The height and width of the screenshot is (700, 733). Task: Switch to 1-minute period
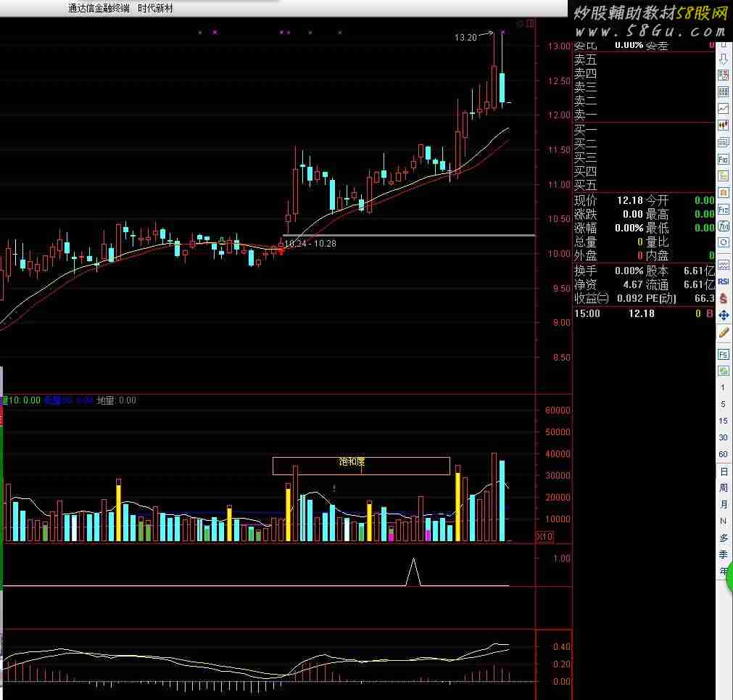pos(723,387)
